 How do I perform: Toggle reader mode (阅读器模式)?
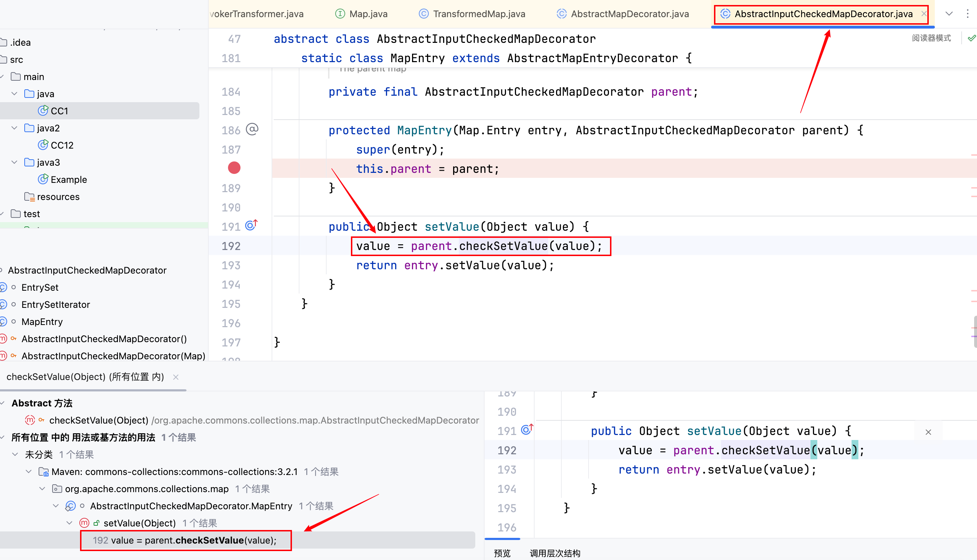pyautogui.click(x=931, y=38)
